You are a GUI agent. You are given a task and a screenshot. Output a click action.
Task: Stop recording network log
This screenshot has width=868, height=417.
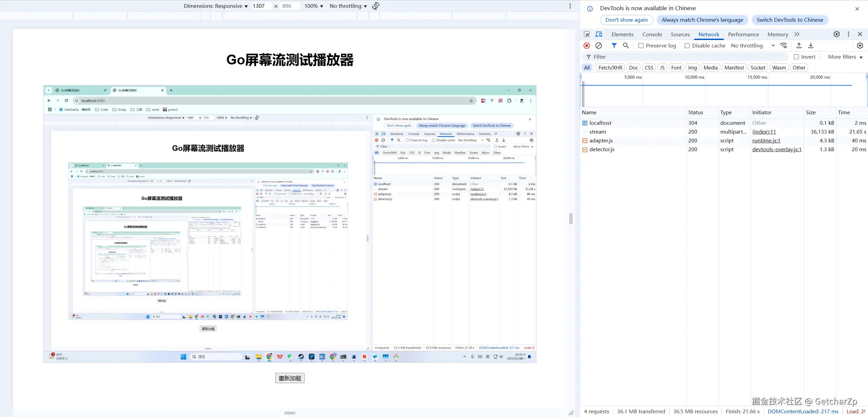587,45
